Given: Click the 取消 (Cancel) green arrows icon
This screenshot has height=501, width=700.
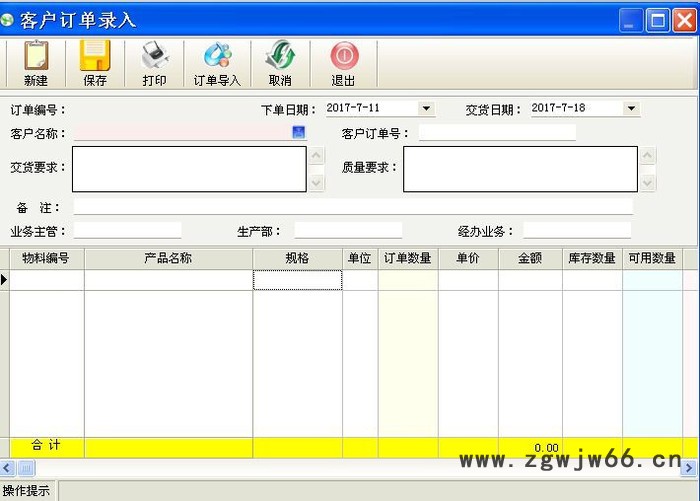Looking at the screenshot, I should 280,55.
